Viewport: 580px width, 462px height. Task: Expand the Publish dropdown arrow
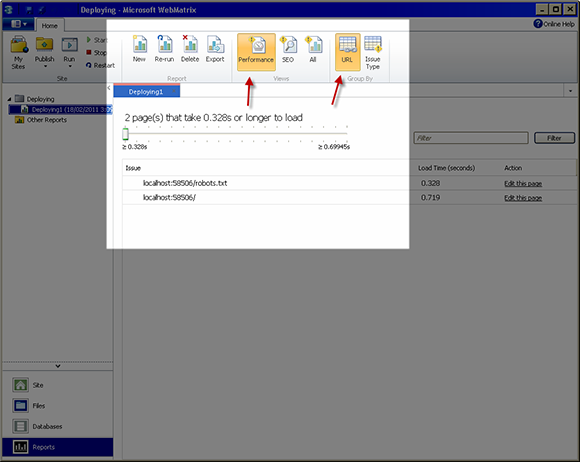coord(45,67)
